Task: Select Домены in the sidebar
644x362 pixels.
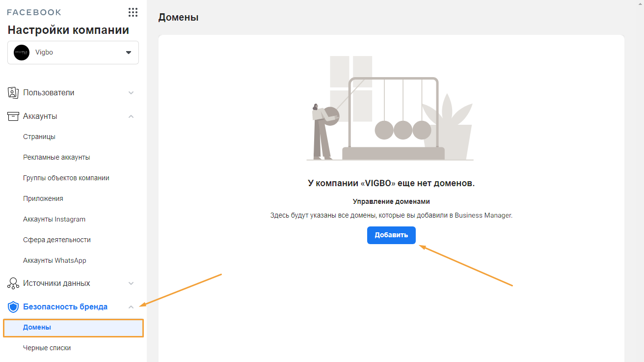Action: point(73,328)
